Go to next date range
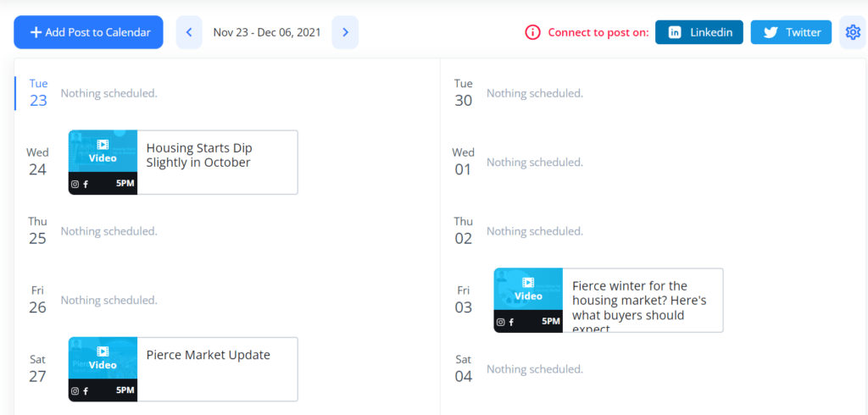The height and width of the screenshot is (415, 868). click(x=345, y=32)
